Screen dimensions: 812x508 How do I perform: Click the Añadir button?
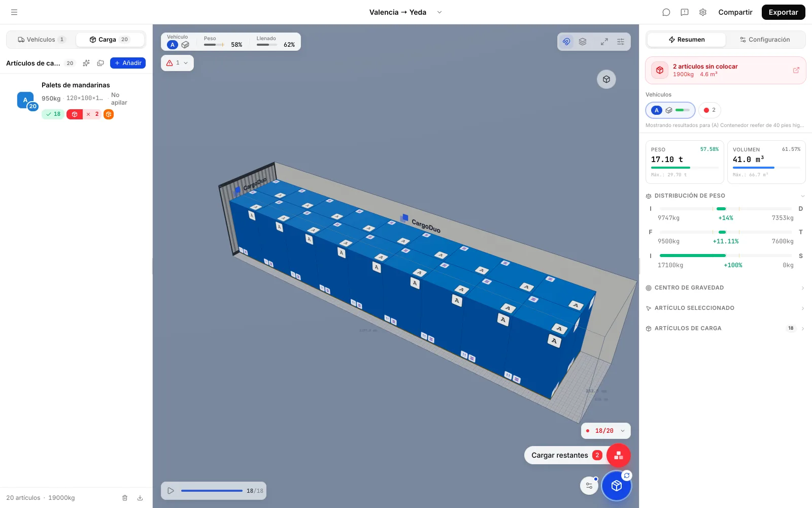[x=128, y=63]
